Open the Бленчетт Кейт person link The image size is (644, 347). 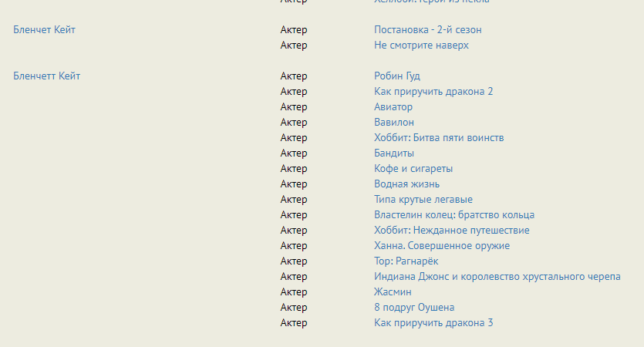[46, 76]
